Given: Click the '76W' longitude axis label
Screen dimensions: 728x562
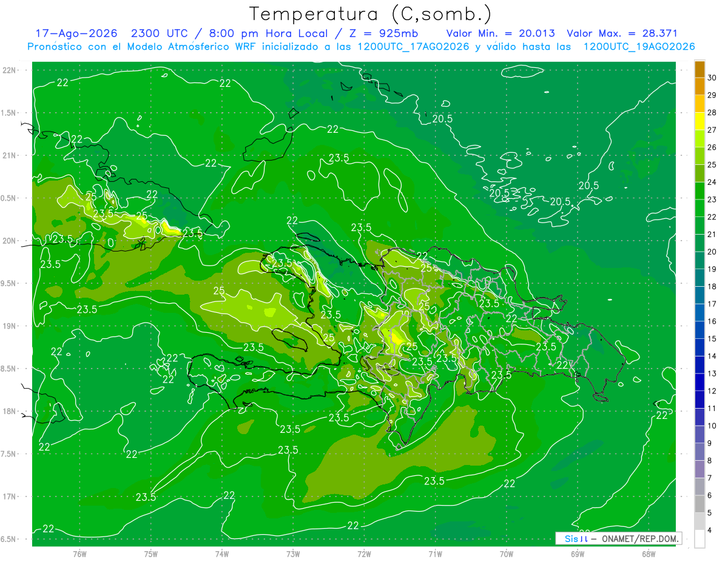Looking at the screenshot, I should pyautogui.click(x=79, y=554).
